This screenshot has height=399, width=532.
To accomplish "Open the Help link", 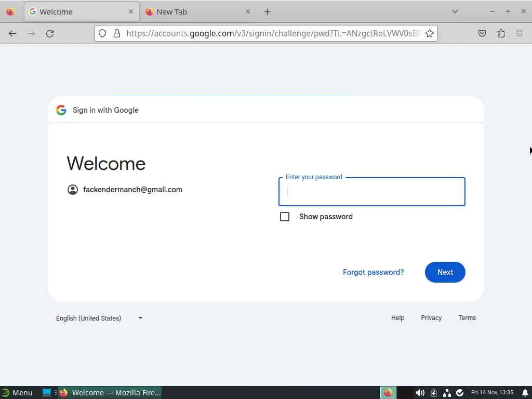I will [397, 318].
